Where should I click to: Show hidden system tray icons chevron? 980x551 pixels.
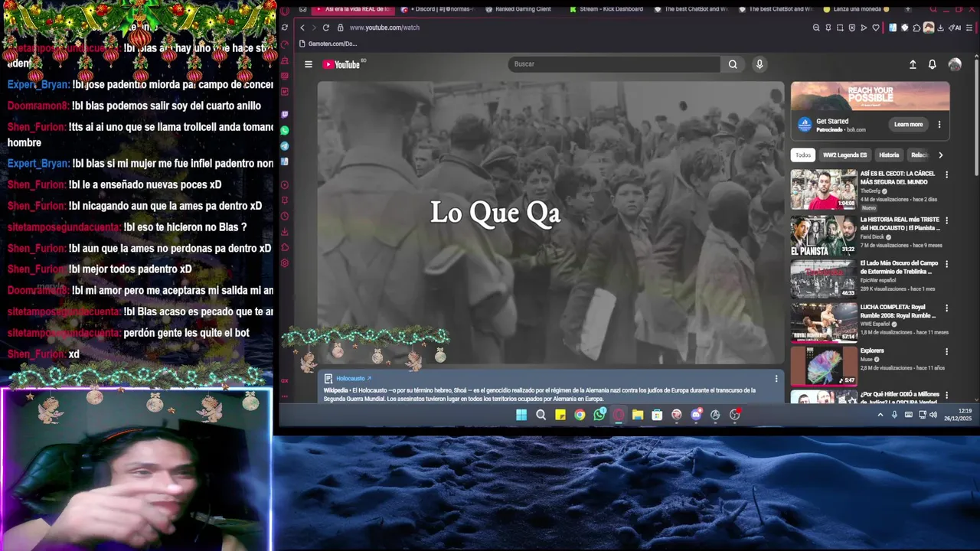pos(880,415)
